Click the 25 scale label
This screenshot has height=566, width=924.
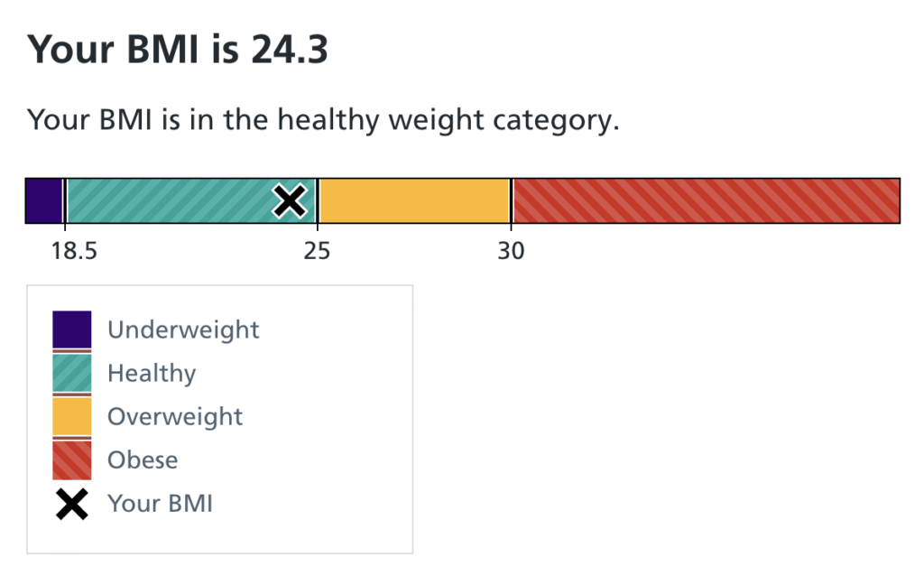(x=317, y=250)
